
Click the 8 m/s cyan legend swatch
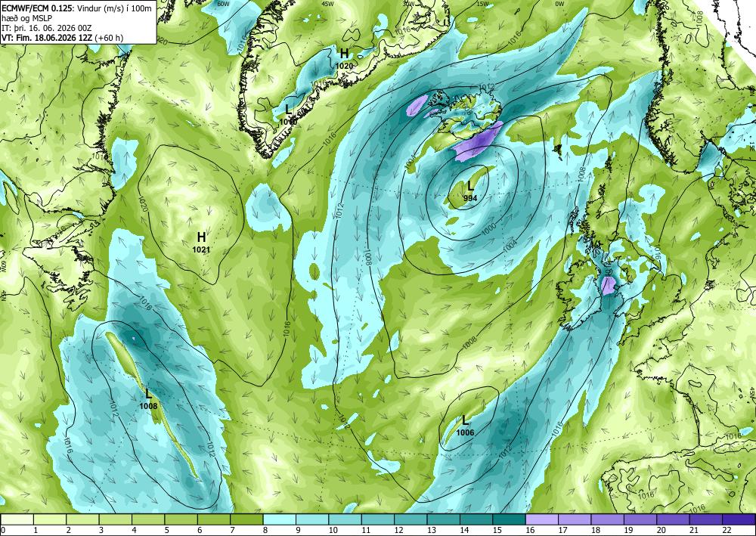pyautogui.click(x=279, y=519)
